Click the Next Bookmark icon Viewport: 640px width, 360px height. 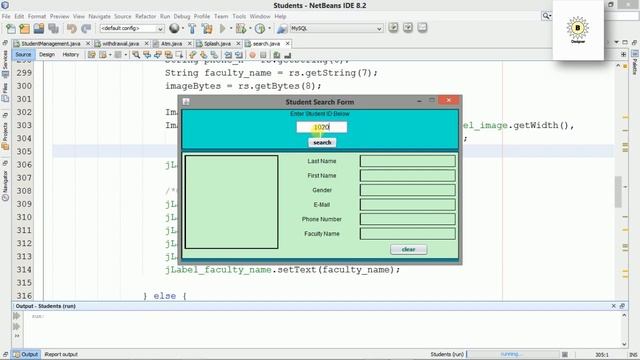pos(203,55)
